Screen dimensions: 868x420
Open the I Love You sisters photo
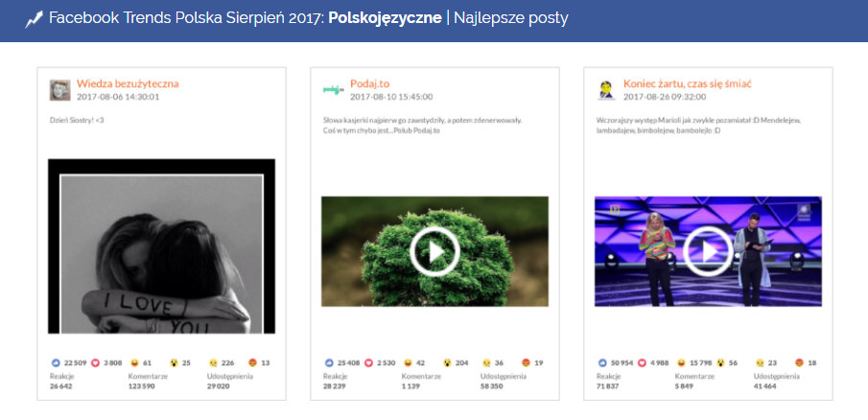click(162, 246)
